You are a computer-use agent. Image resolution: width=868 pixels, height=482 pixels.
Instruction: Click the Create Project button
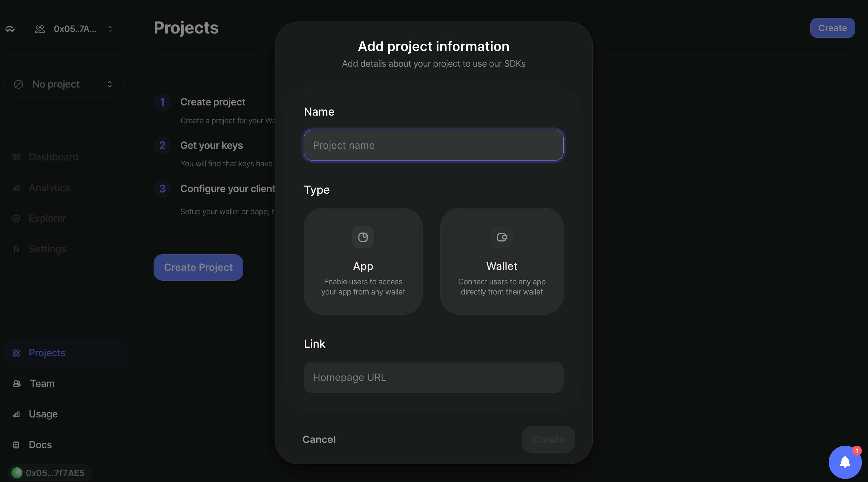(198, 267)
